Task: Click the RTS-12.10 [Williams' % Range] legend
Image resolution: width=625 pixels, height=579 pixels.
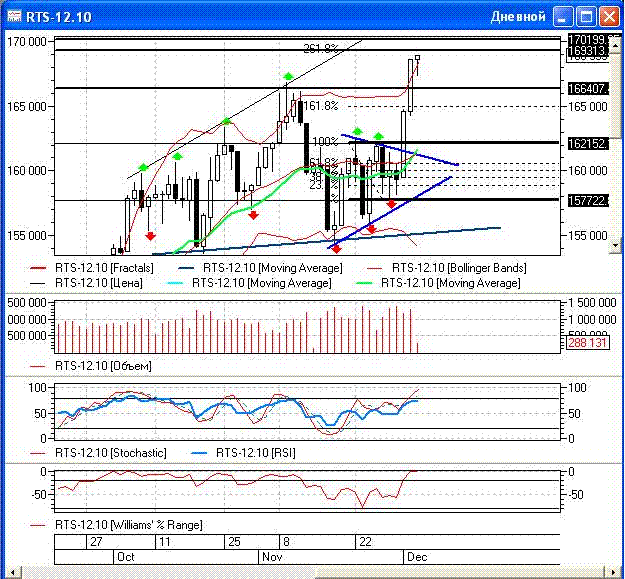Action: pos(116,524)
